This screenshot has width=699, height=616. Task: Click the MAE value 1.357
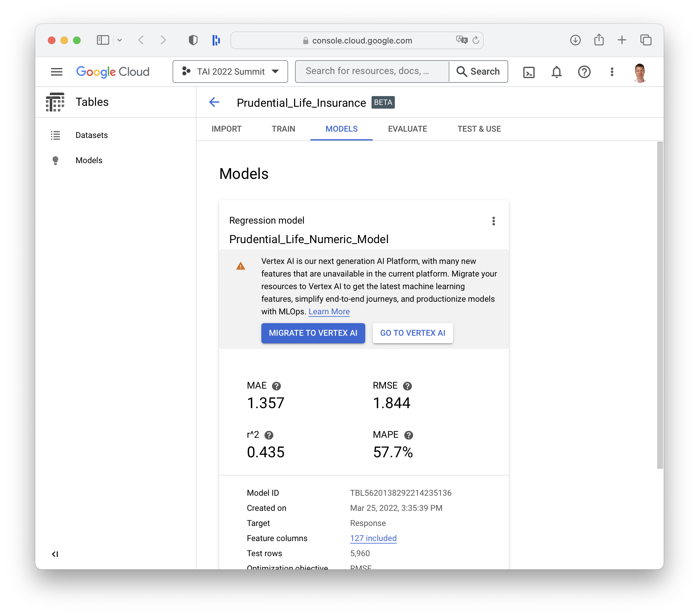(265, 403)
